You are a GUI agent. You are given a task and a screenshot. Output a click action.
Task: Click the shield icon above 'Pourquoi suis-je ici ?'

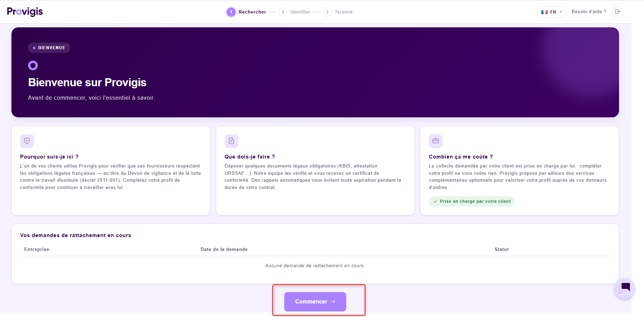[27, 141]
